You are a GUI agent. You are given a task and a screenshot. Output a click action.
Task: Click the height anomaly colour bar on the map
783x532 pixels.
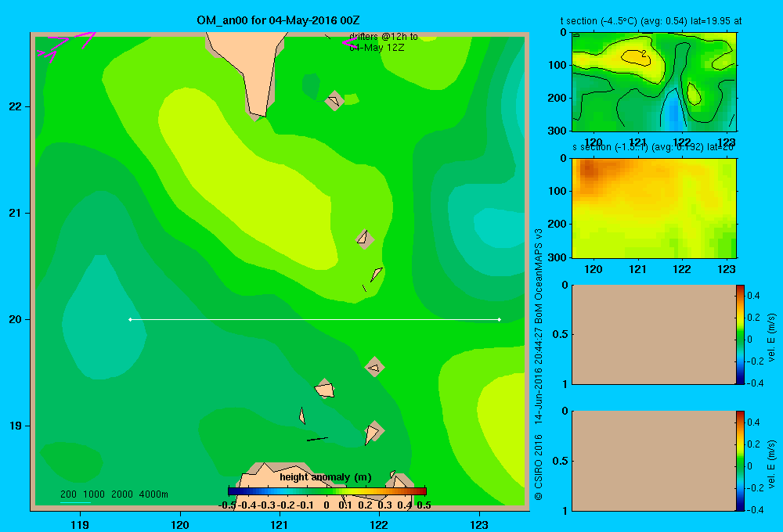tap(327, 491)
